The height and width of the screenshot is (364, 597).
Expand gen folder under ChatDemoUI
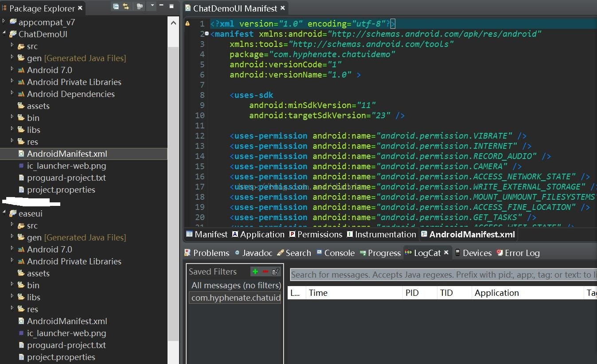pos(12,58)
